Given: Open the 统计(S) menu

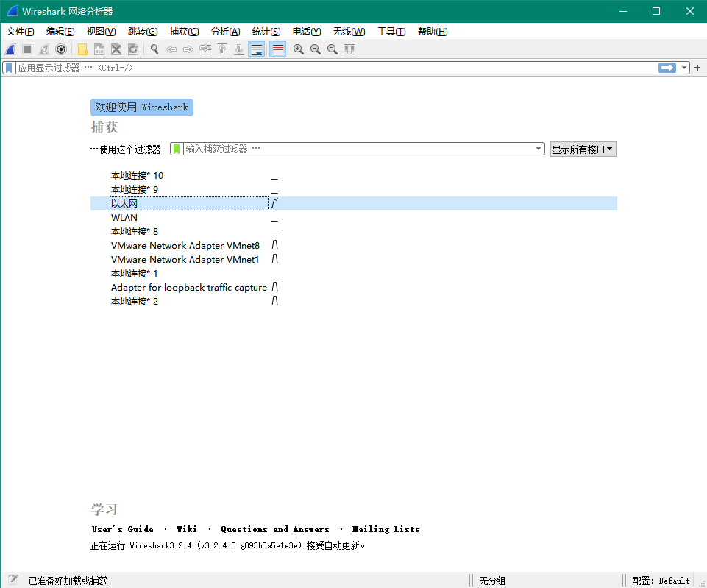Looking at the screenshot, I should (266, 32).
